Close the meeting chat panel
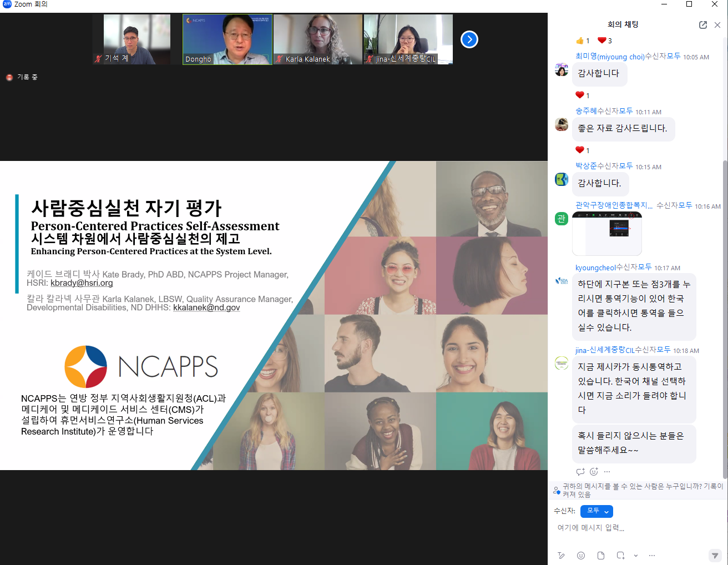The width and height of the screenshot is (728, 565). [717, 25]
